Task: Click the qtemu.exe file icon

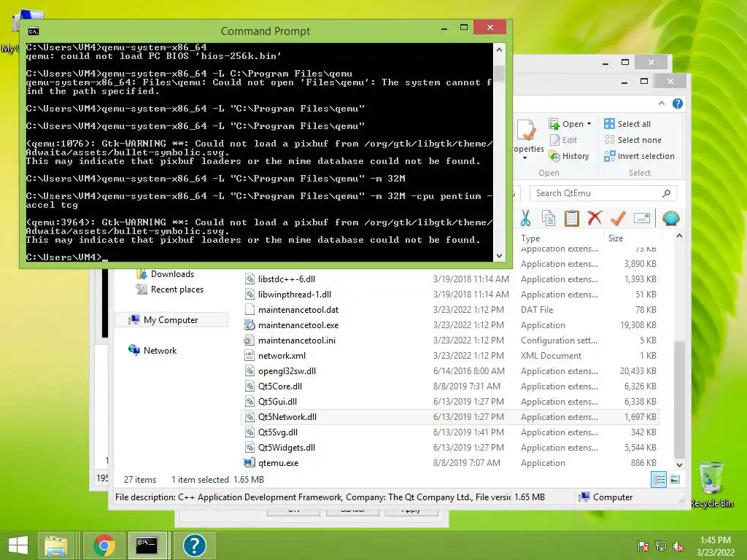Action: pyautogui.click(x=249, y=463)
